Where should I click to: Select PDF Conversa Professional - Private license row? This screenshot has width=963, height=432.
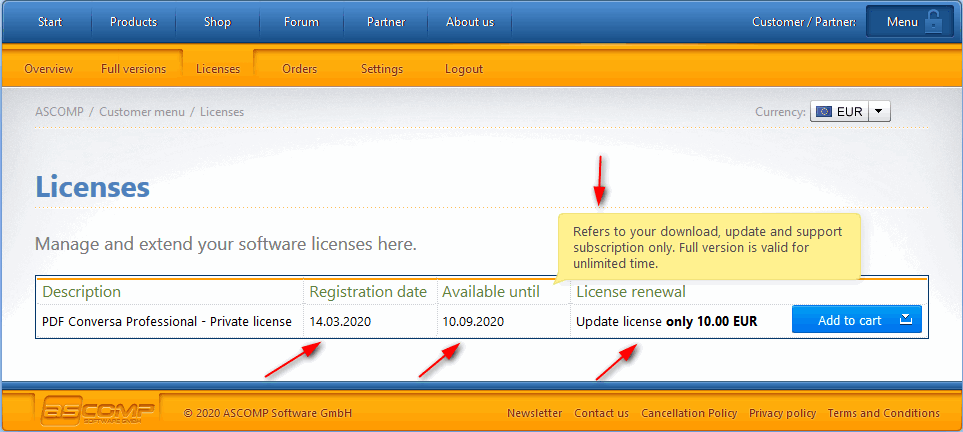[x=482, y=321]
